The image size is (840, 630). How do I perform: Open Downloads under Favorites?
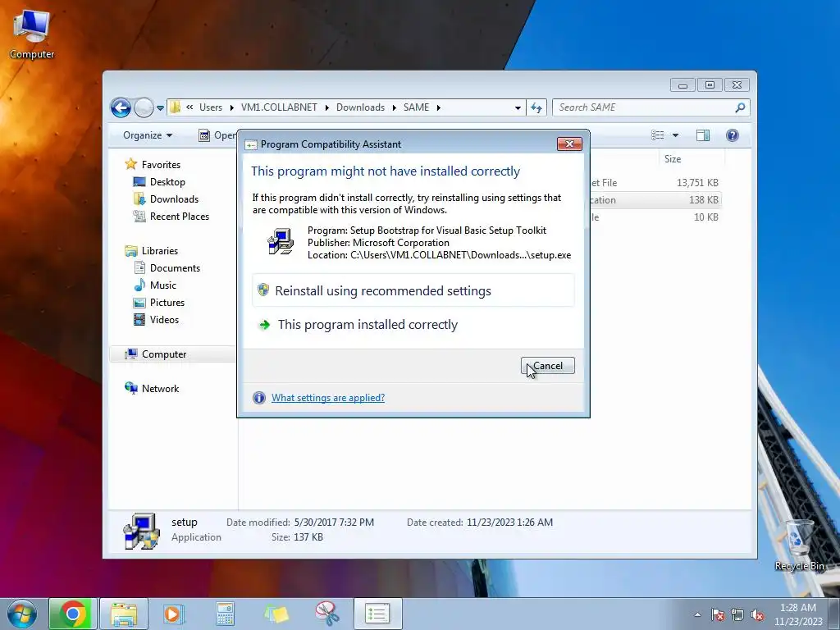(174, 199)
